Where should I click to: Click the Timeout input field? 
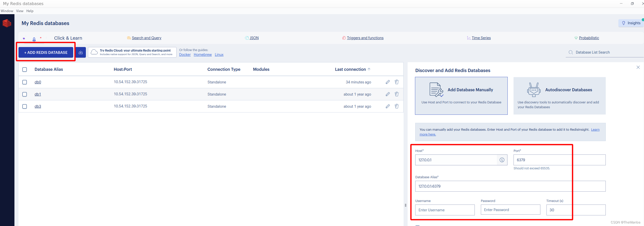(576, 210)
